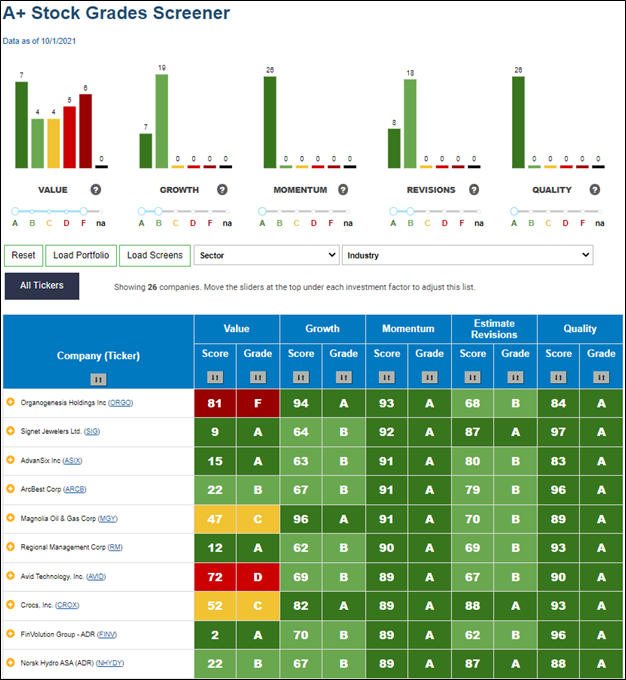Open the MOMENTUM help question-mark icon
Viewport: 626px width, 680px height.
click(x=343, y=190)
